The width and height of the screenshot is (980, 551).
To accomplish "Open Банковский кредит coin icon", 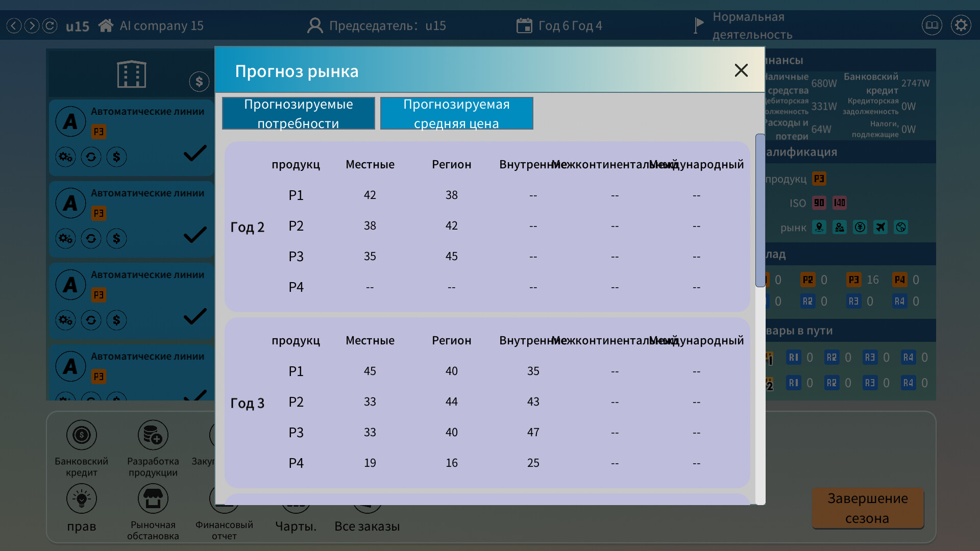I will click(x=82, y=435).
